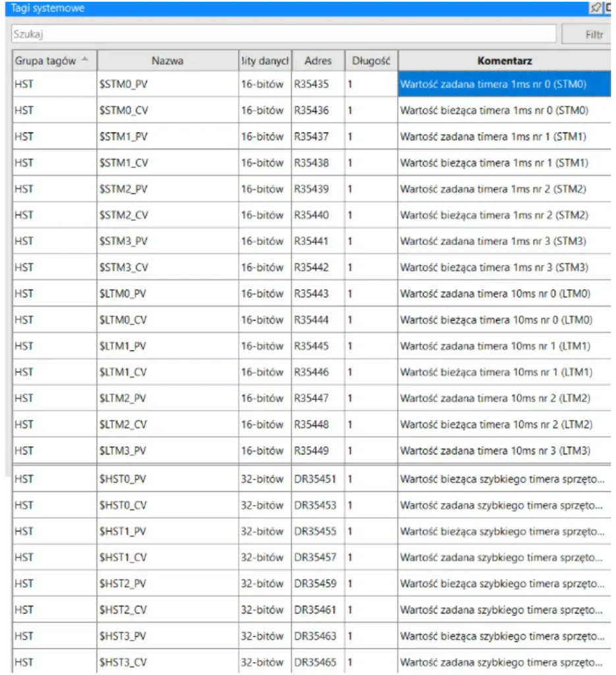Click the Komentarz column header
The width and height of the screenshot is (616, 675).
tap(505, 61)
